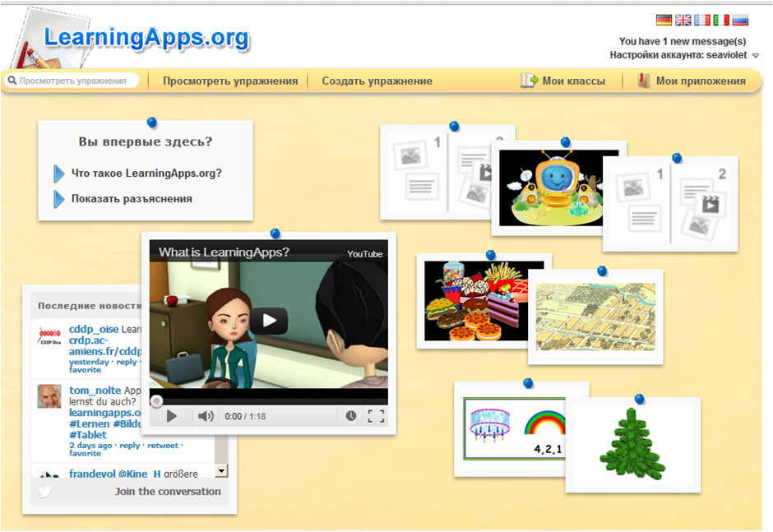Click the cddp_oise avatar image
The image size is (773, 532).
(x=49, y=336)
